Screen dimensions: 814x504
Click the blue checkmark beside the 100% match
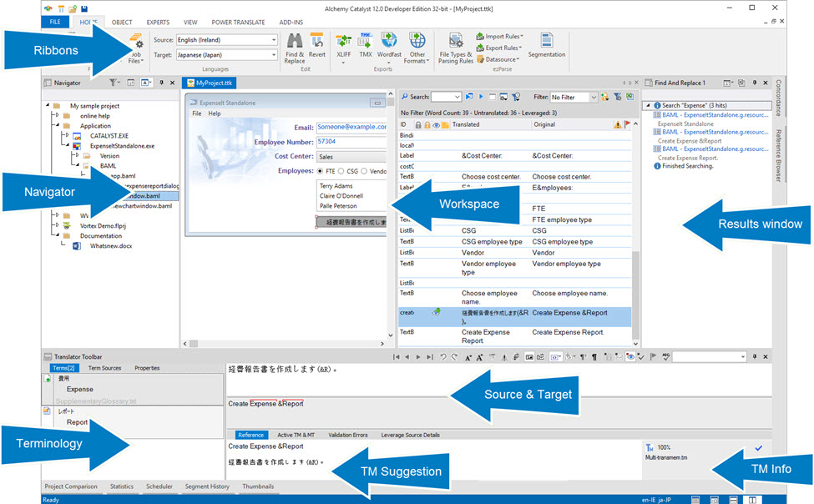[x=758, y=447]
